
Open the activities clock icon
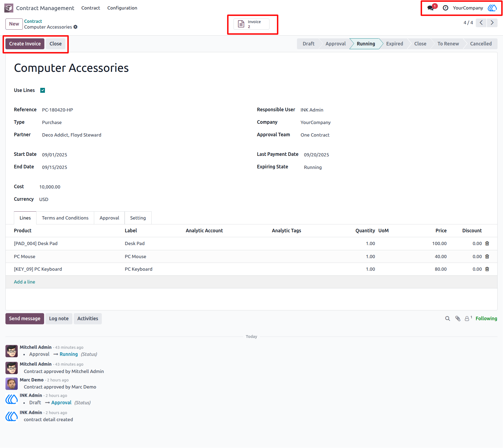pyautogui.click(x=446, y=8)
